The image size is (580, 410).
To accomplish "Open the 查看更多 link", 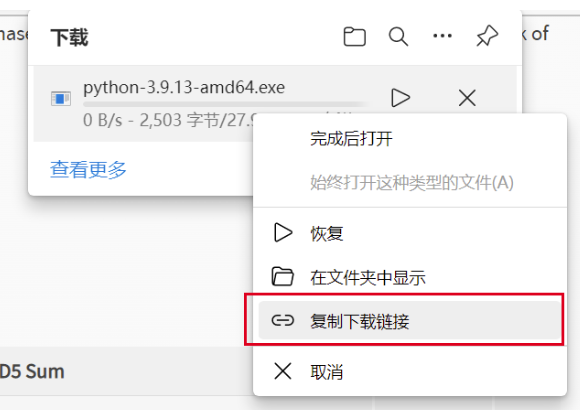I will coord(88,169).
